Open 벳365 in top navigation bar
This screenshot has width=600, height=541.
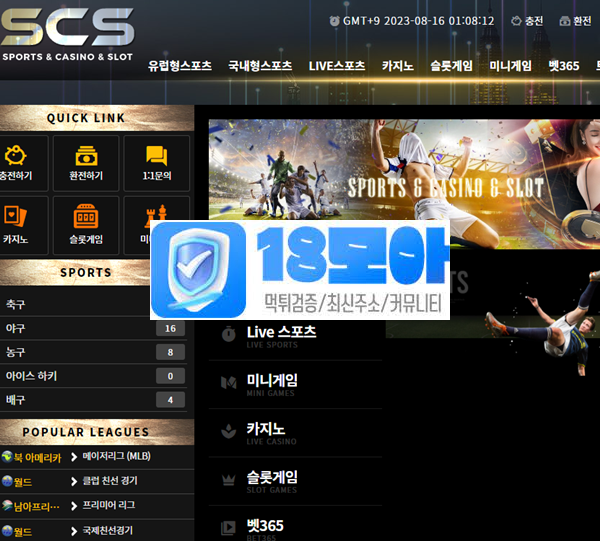564,66
